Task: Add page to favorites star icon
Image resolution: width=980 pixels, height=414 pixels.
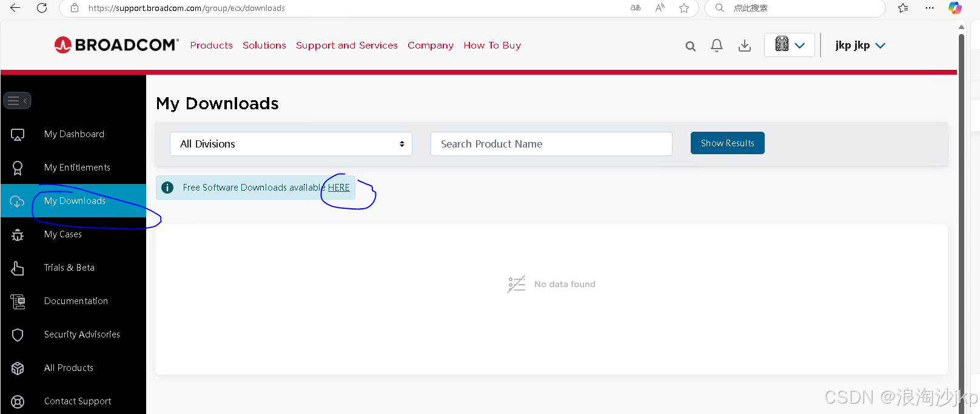Action: pos(684,8)
